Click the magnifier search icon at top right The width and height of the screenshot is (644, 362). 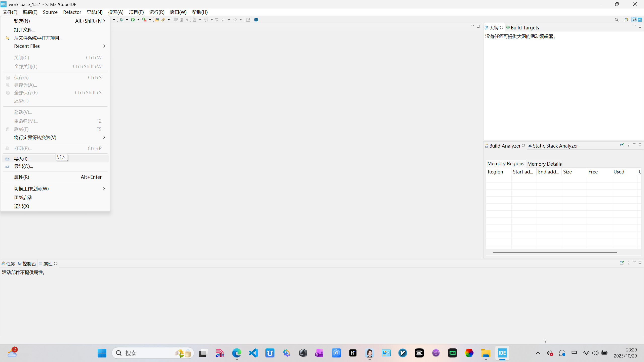616,20
